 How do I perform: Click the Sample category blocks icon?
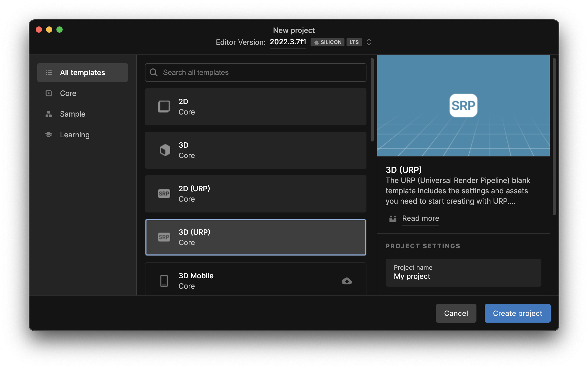coord(49,114)
